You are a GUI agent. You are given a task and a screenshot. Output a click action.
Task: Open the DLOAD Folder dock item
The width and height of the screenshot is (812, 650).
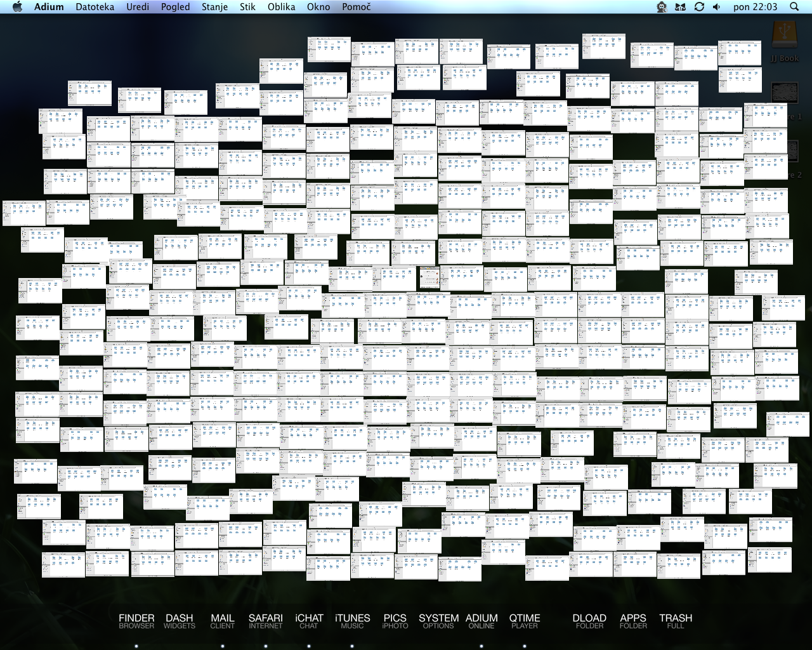[589, 621]
